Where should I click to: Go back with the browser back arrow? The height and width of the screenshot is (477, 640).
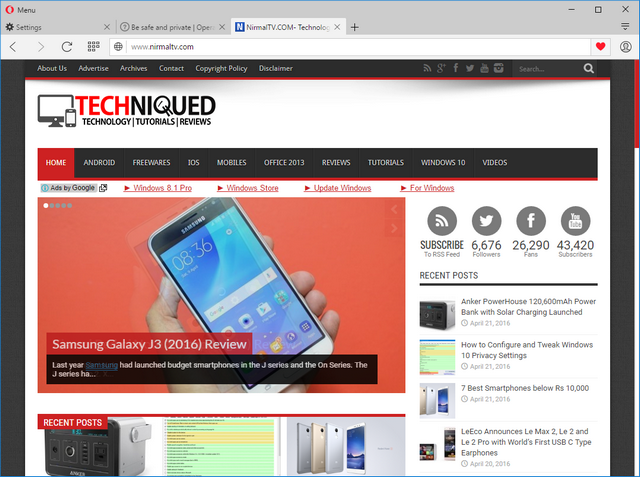tap(13, 47)
